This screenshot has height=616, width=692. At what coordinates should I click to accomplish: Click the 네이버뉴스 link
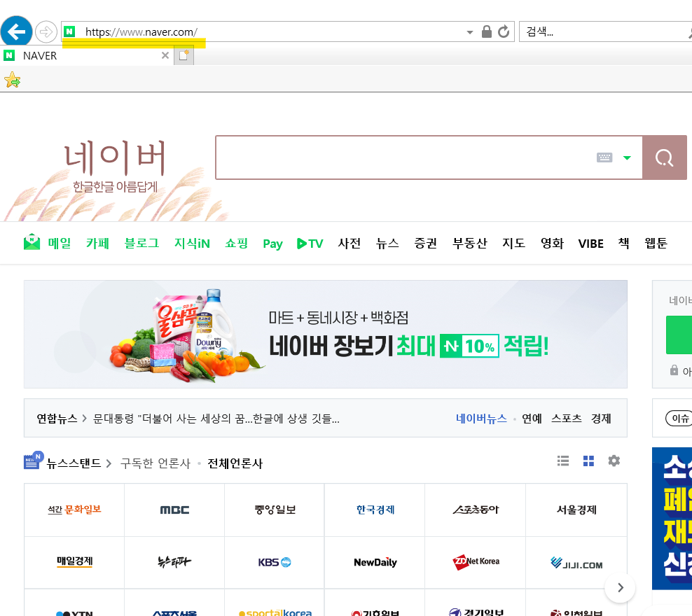click(x=481, y=419)
